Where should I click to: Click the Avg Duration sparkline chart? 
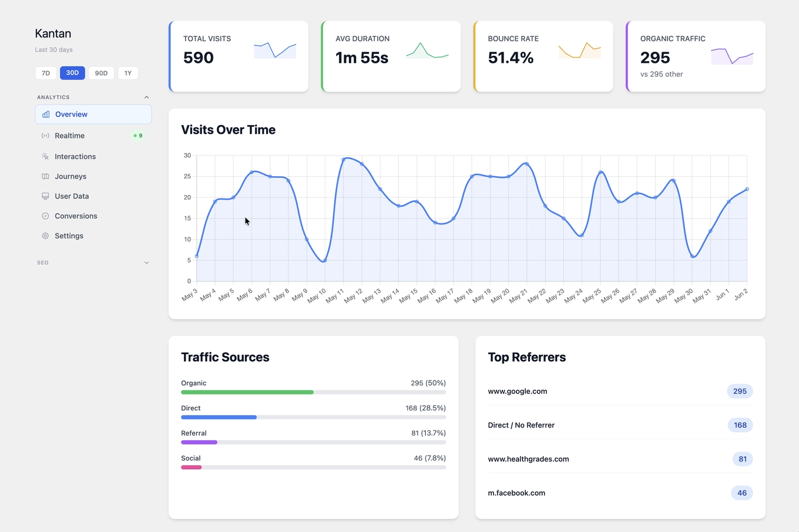coord(427,50)
